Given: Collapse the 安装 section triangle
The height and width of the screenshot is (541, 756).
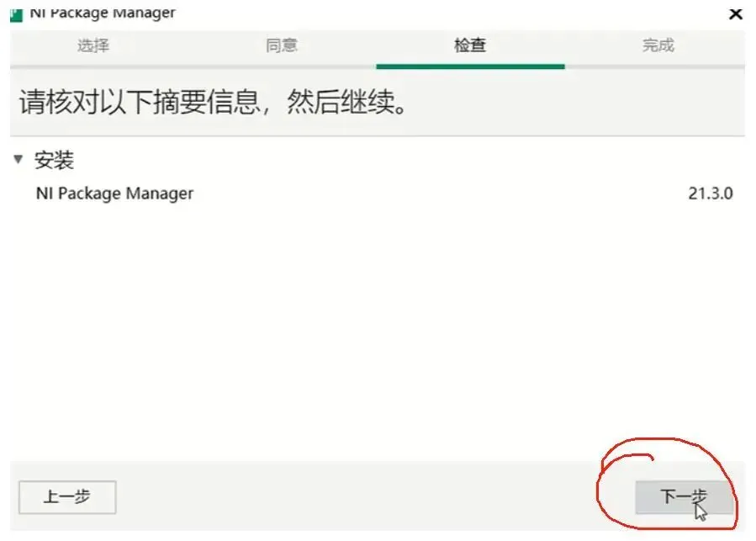Looking at the screenshot, I should (19, 159).
